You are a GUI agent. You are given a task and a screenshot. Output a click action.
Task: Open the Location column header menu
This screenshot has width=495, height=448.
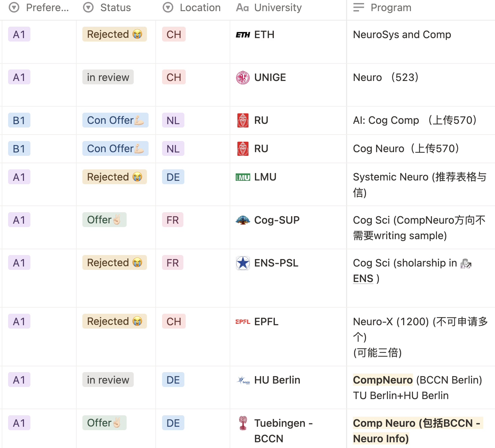point(192,7)
